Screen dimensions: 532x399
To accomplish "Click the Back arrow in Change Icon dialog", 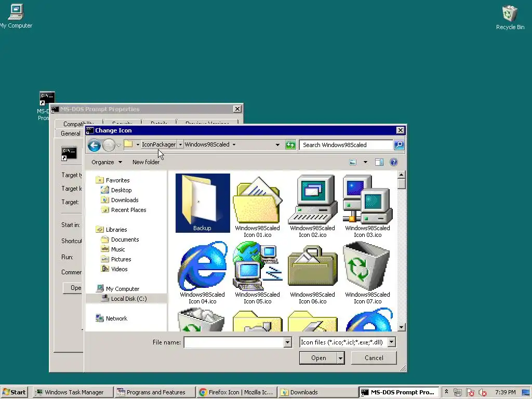I will click(x=94, y=145).
